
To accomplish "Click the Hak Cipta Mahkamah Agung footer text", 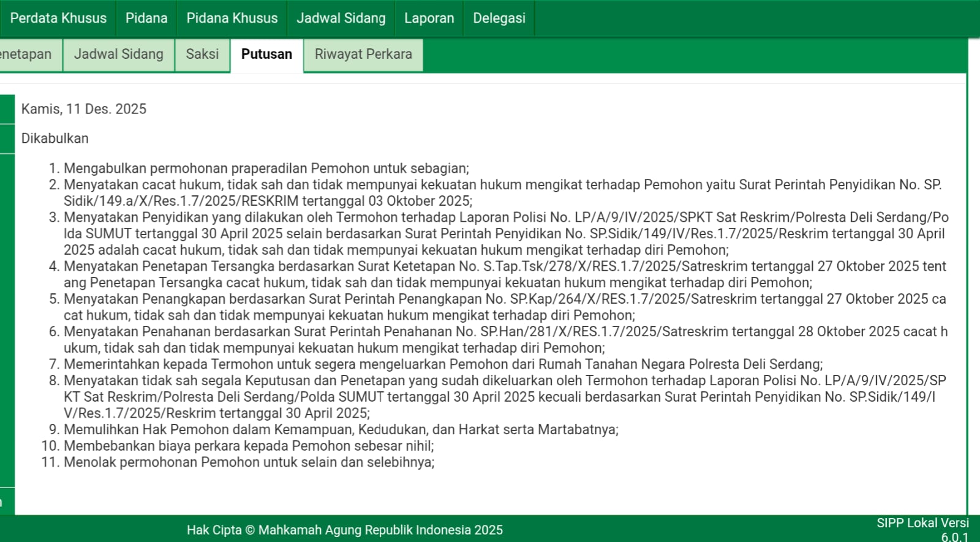I will 345,530.
